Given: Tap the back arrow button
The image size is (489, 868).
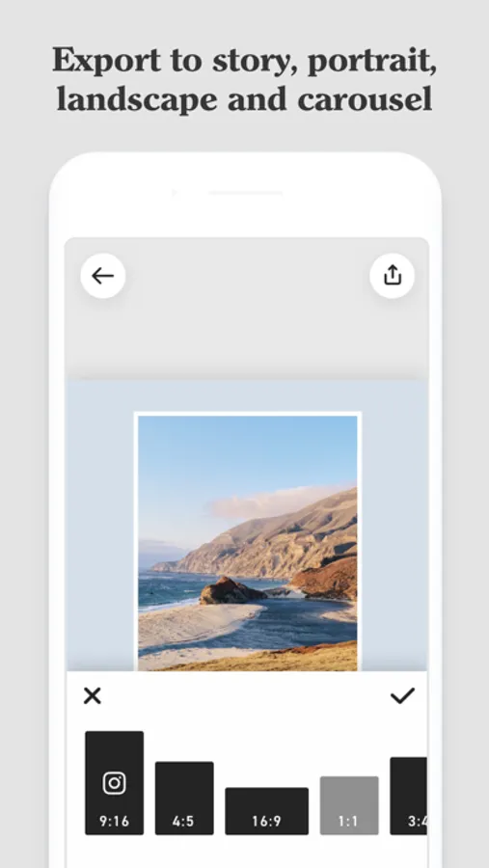Looking at the screenshot, I should point(103,276).
